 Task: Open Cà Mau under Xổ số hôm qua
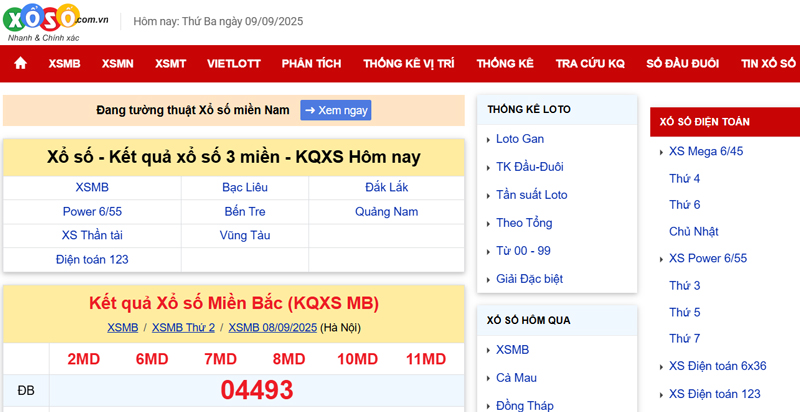tap(516, 378)
